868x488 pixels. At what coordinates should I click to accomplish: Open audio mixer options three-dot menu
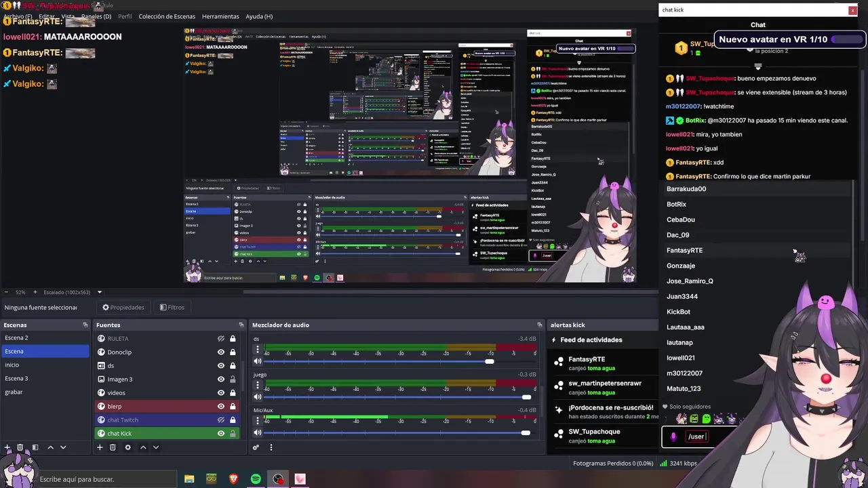coord(271,447)
